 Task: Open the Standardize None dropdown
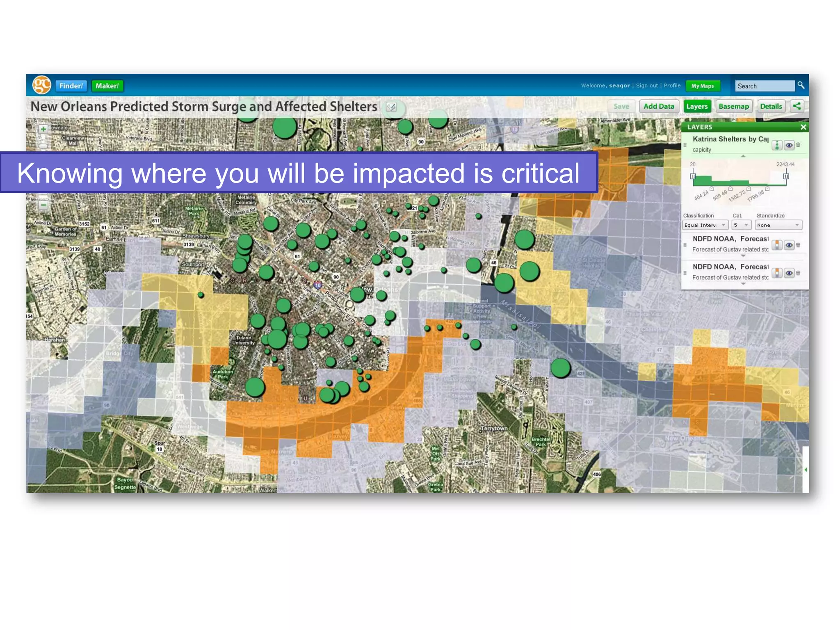(x=778, y=225)
